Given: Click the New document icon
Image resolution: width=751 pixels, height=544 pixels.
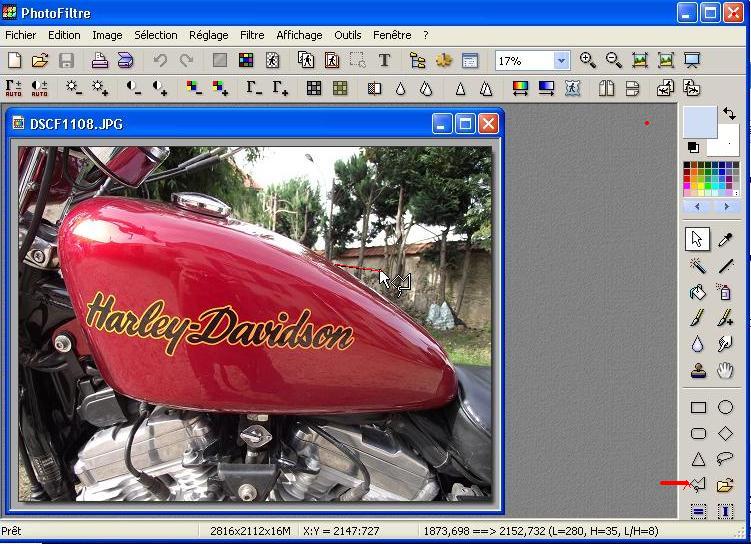Looking at the screenshot, I should (x=15, y=60).
